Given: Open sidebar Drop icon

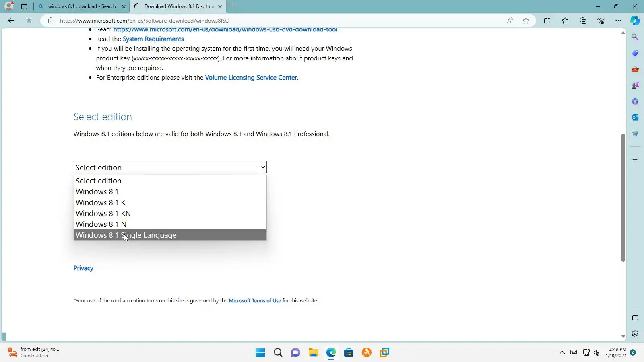Looking at the screenshot, I should [x=635, y=134].
